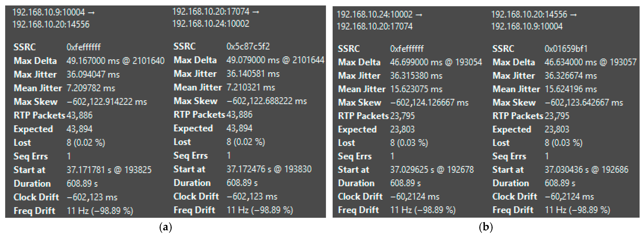The height and width of the screenshot is (238, 644).
Task: Select the SSRC value 0x01659bf1
Action: click(x=566, y=48)
